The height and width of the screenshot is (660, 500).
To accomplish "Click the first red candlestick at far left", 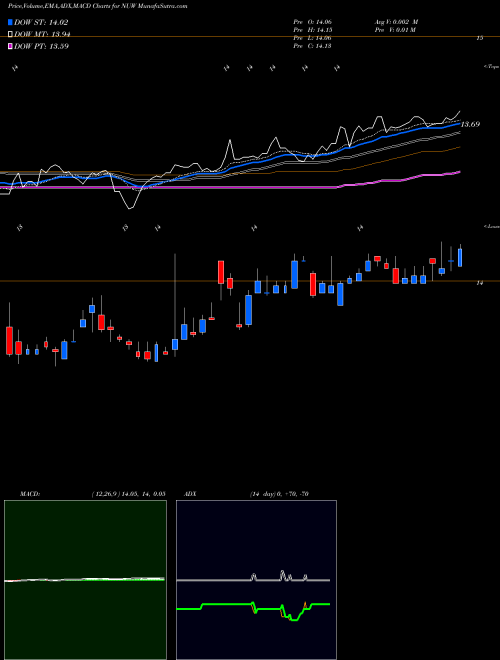I will [x=9, y=341].
